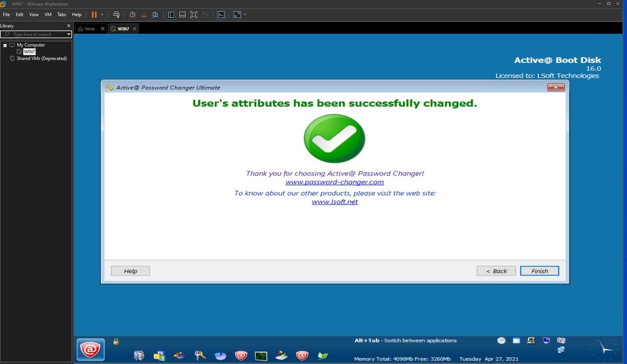Select WIN7 in the Library tree
The height and width of the screenshot is (364, 627).
pos(29,52)
